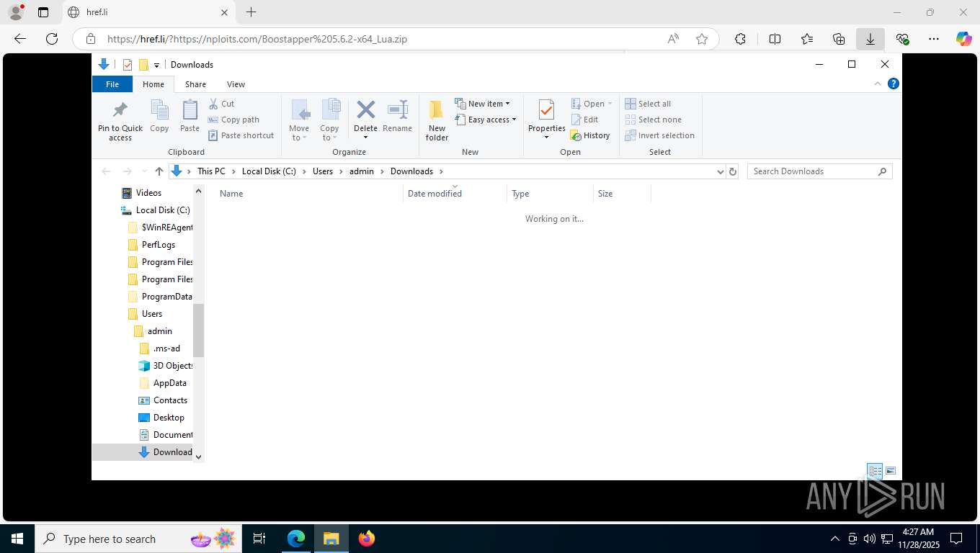
Task: Select AppData folder in tree
Action: (x=169, y=383)
